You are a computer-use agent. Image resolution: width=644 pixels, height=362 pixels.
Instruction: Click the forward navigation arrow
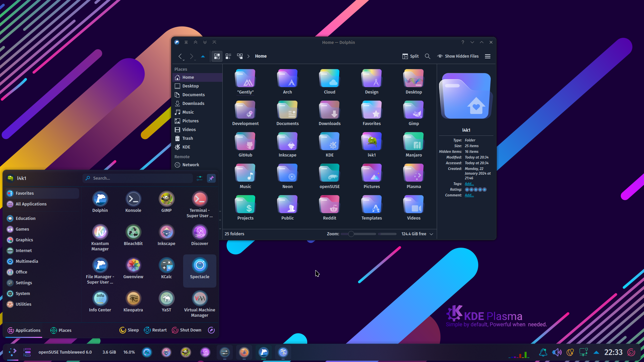tap(191, 56)
